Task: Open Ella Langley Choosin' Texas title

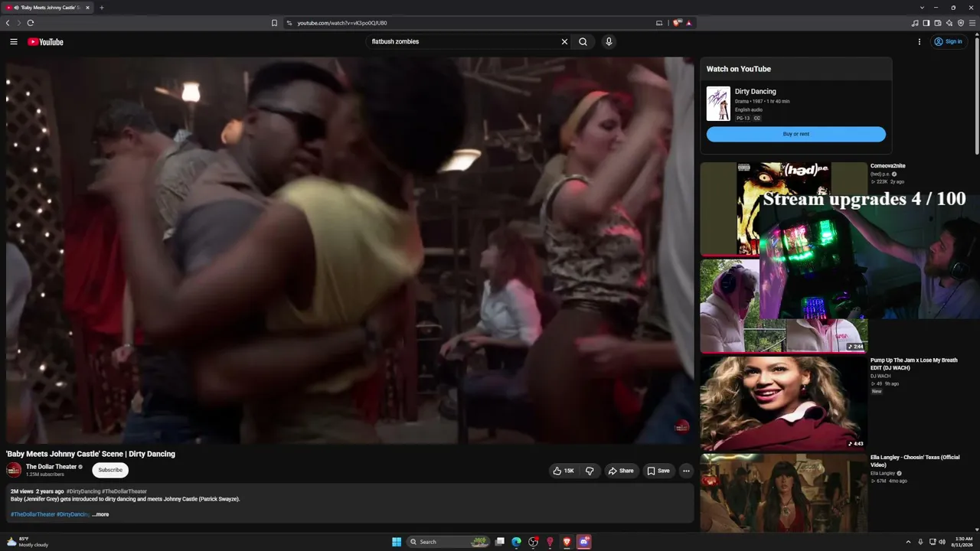Action: tap(915, 461)
